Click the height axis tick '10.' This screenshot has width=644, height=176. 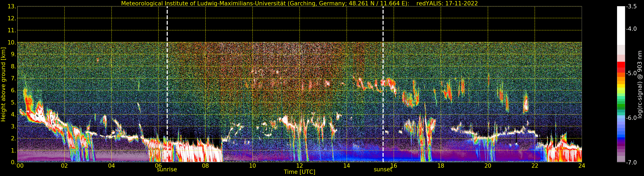coord(12,43)
